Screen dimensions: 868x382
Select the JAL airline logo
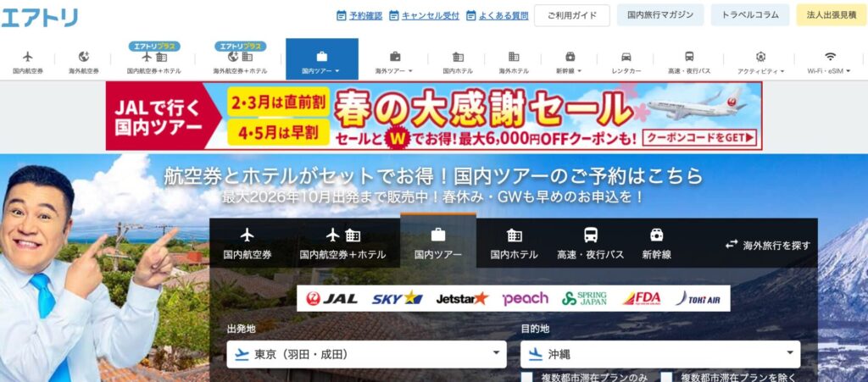[332, 298]
